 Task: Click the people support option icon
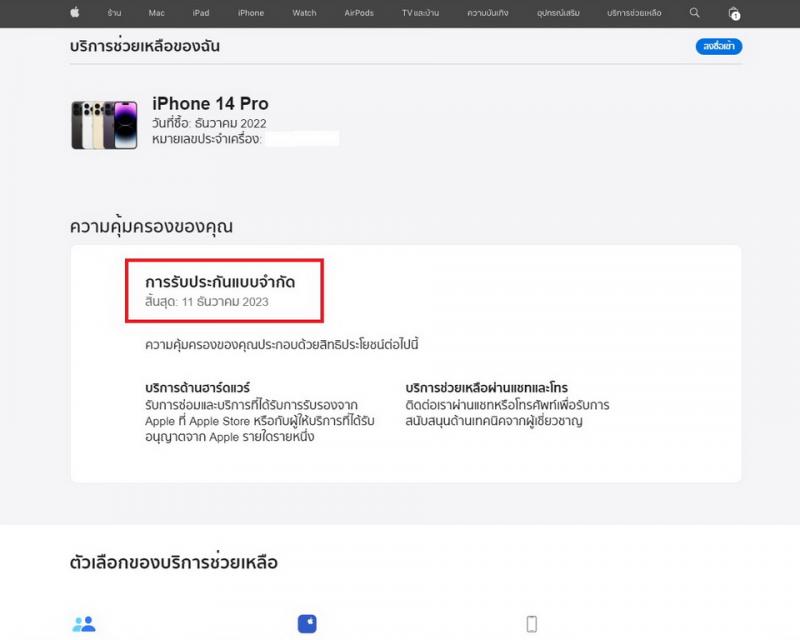(x=84, y=624)
